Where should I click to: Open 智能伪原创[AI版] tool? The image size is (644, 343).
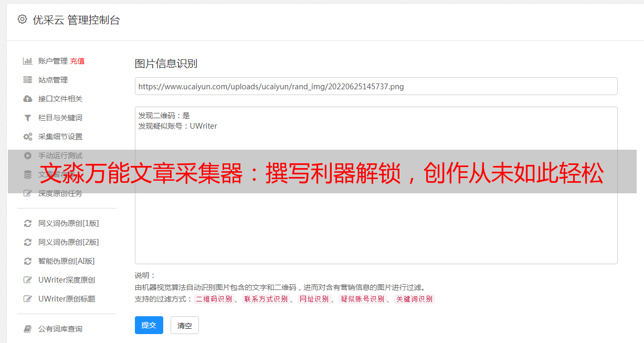67,261
